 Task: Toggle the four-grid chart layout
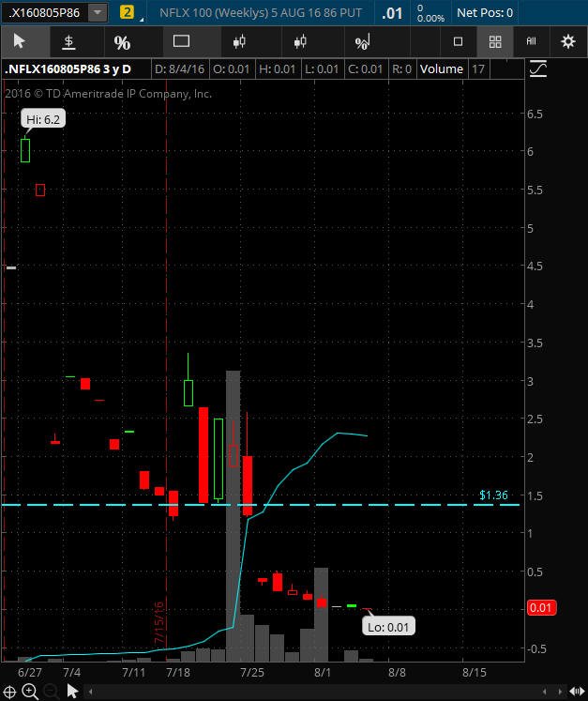(495, 41)
